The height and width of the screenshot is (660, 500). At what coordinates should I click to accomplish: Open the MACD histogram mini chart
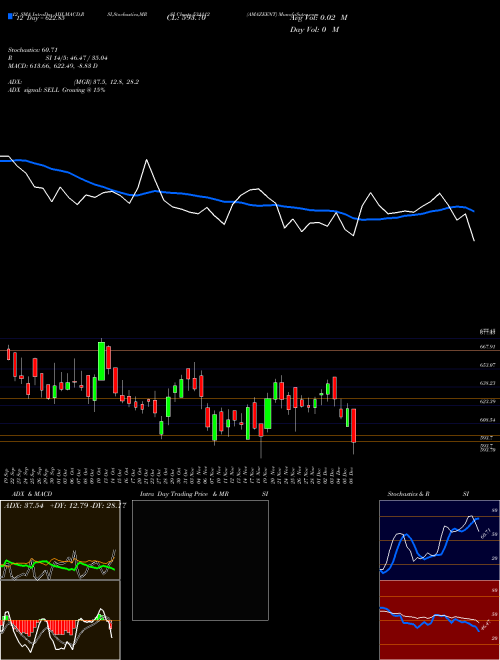[x=60, y=620]
